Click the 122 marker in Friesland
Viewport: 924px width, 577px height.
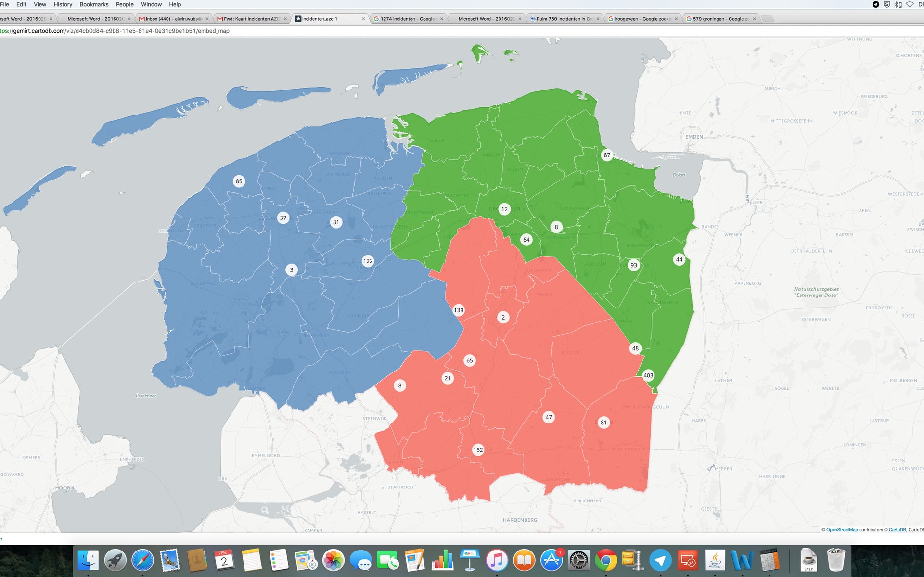coord(368,261)
